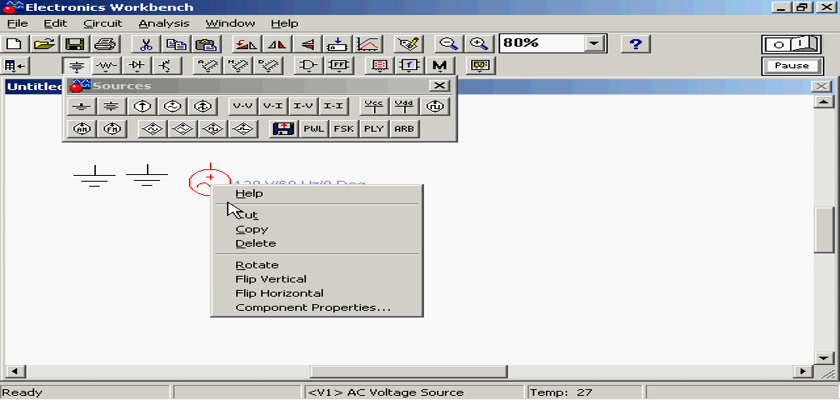Click the New circuit icon in toolbar
The height and width of the screenshot is (400, 840).
point(14,44)
